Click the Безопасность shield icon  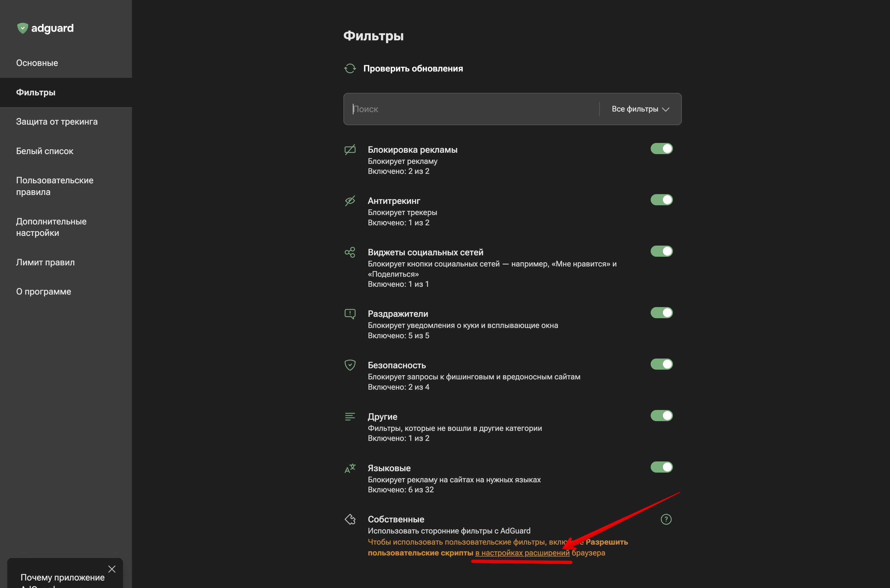pos(350,365)
